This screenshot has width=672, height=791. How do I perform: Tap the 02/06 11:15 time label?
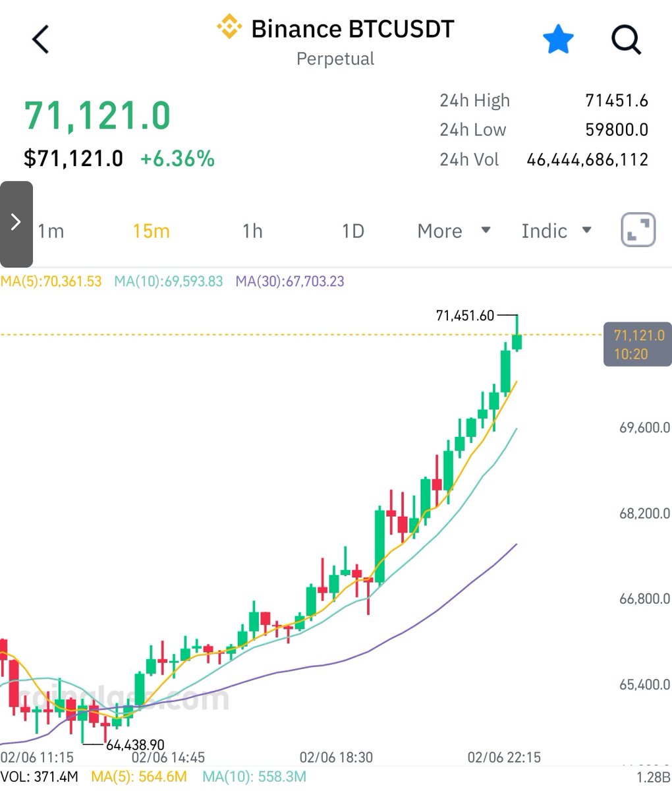[37, 757]
